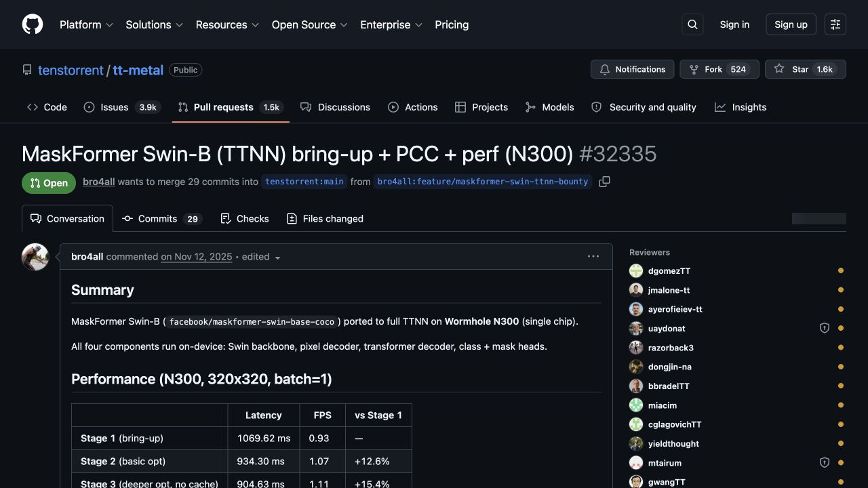Open the Models tab
The width and height of the screenshot is (868, 488).
click(x=549, y=107)
